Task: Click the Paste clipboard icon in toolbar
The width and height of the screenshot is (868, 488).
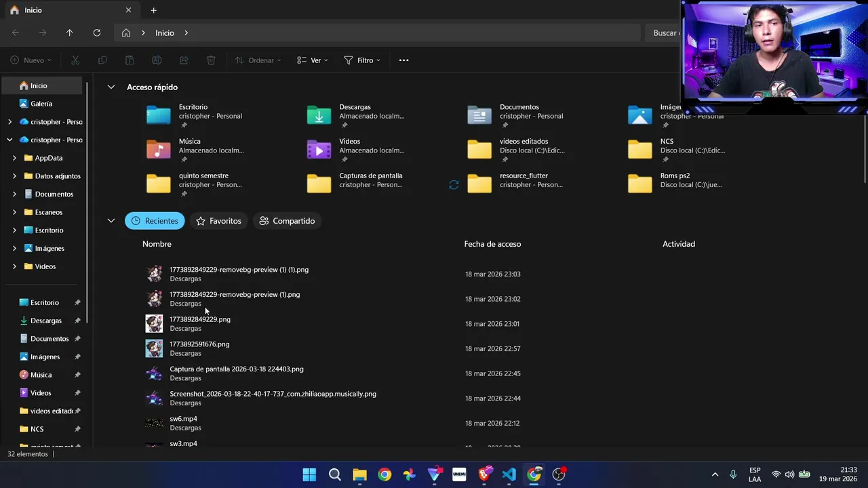Action: click(x=130, y=60)
